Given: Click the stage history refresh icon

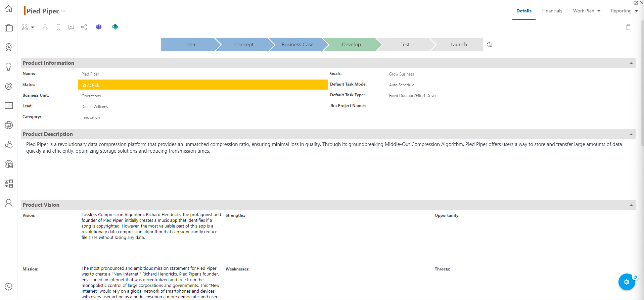Looking at the screenshot, I should tap(490, 44).
